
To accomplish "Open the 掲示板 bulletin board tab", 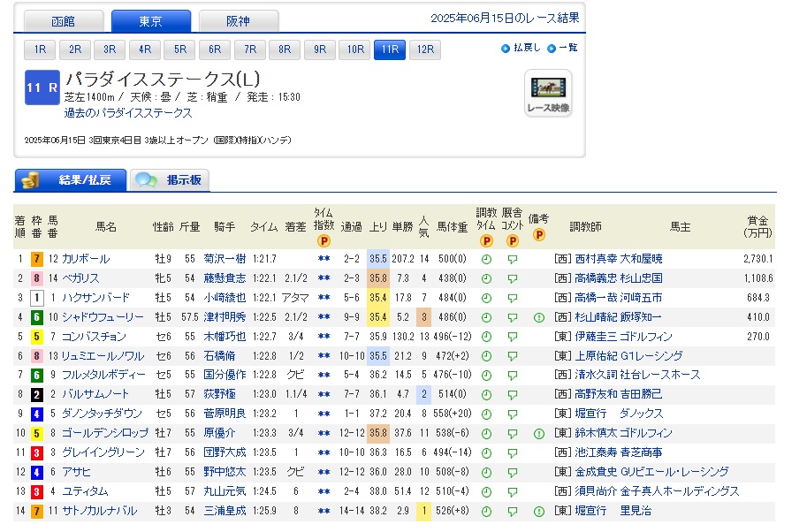I will point(171,180).
